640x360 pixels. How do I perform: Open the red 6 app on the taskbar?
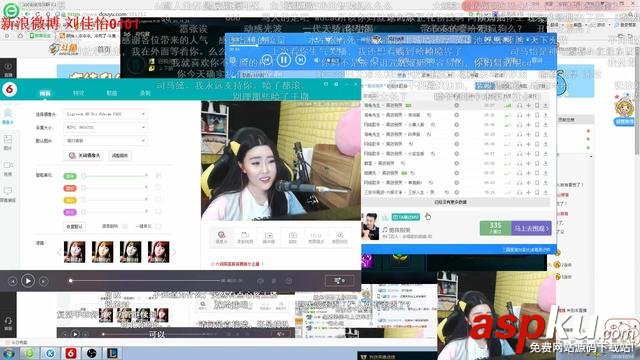71,353
